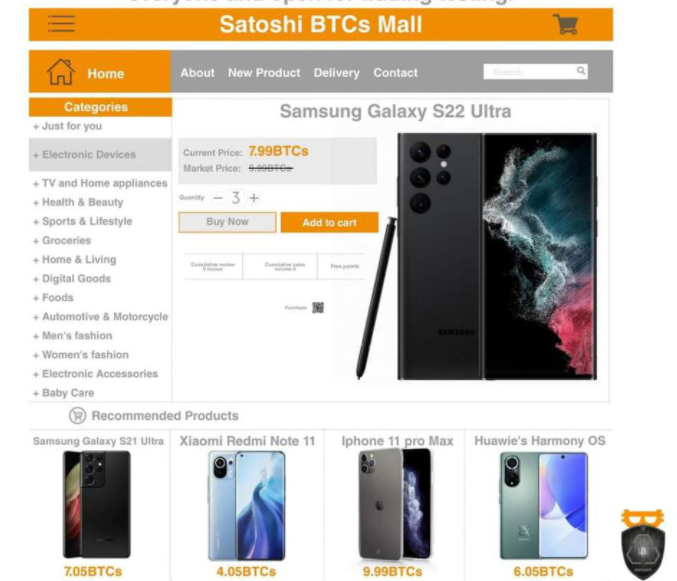Click the Add to cart button
Image resolution: width=677 pixels, height=581 pixels.
329,222
